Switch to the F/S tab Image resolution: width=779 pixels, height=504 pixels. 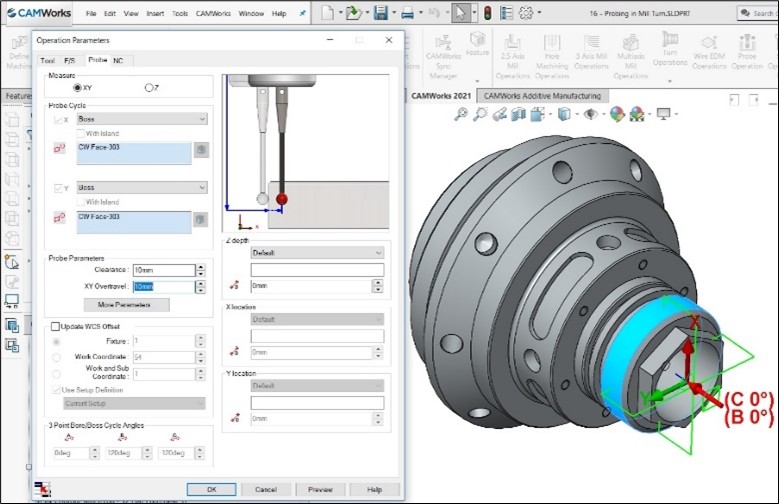70,61
